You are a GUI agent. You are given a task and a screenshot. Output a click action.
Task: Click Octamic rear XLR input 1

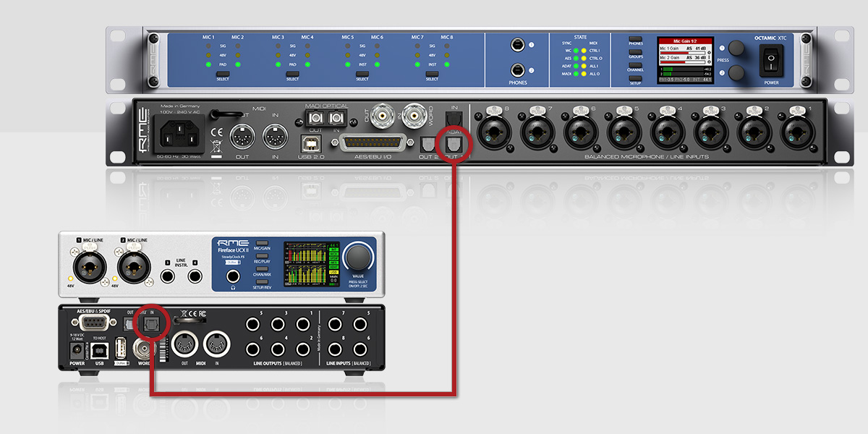point(798,132)
